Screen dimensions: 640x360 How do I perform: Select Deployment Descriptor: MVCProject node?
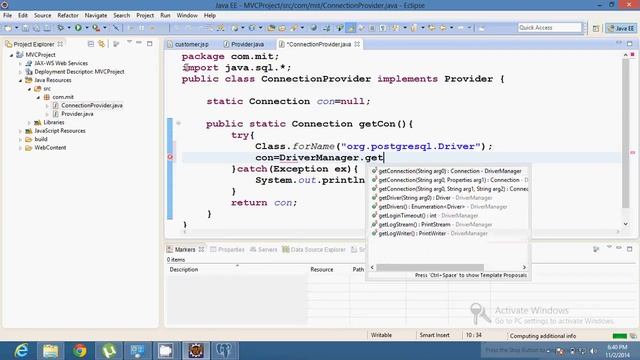[79, 72]
